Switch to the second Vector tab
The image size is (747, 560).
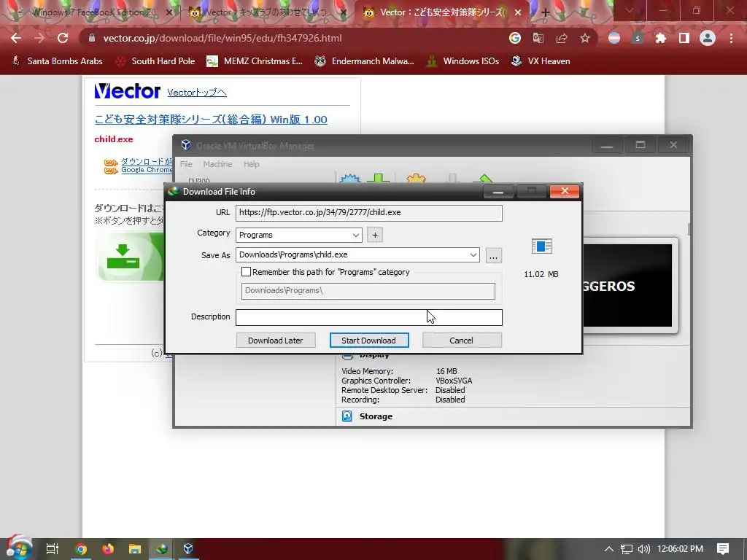pos(268,12)
